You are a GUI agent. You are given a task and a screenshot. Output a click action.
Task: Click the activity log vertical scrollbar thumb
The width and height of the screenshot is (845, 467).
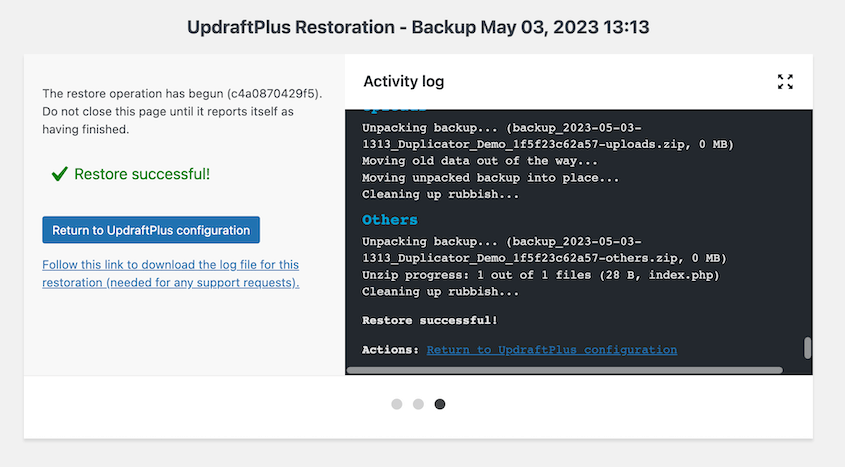tap(807, 347)
